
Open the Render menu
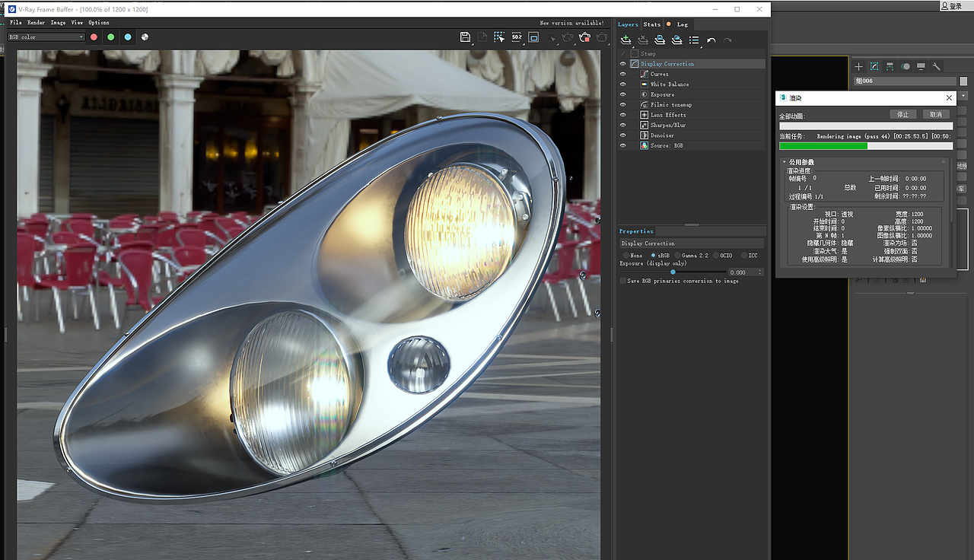(36, 23)
